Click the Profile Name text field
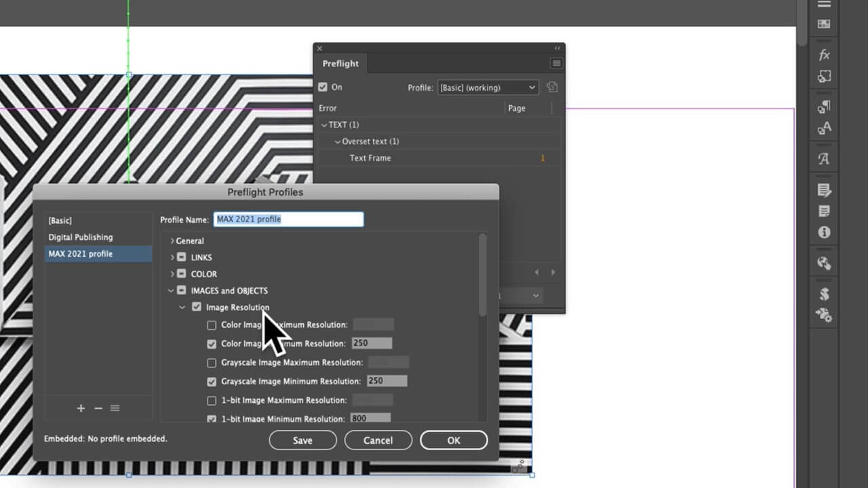The width and height of the screenshot is (868, 488). coord(289,219)
